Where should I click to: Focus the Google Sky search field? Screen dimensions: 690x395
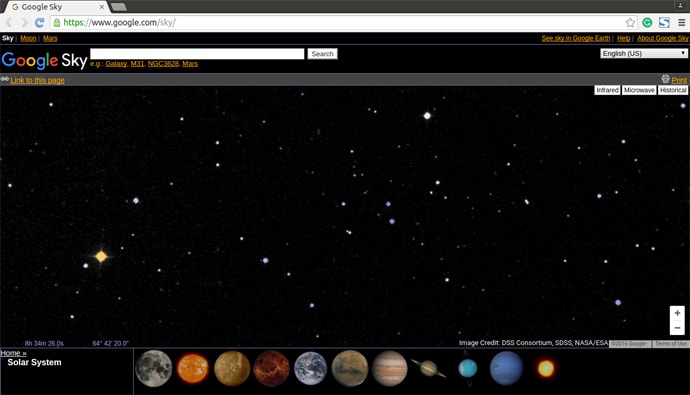tap(197, 54)
